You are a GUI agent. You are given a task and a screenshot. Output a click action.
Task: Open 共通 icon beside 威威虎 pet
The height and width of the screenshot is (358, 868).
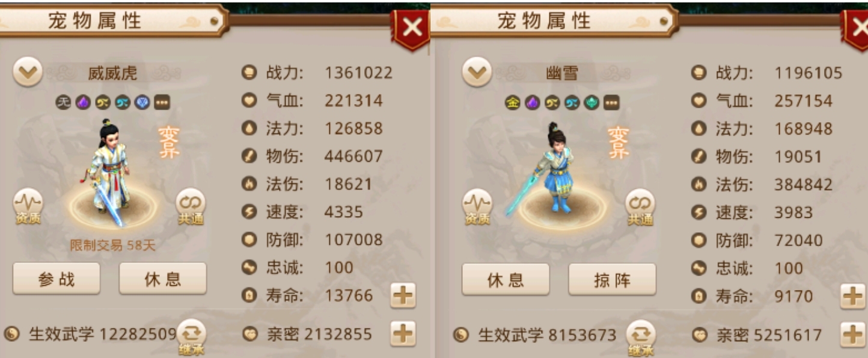click(x=191, y=206)
